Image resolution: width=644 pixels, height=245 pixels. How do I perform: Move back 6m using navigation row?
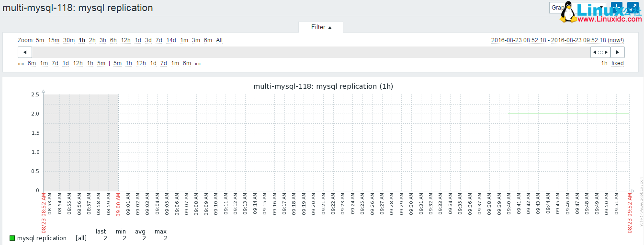[x=32, y=63]
